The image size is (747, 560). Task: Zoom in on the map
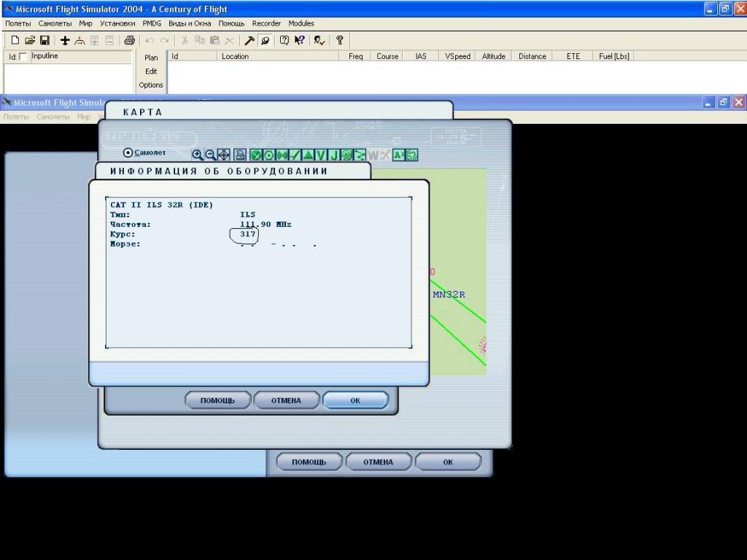[x=197, y=155]
